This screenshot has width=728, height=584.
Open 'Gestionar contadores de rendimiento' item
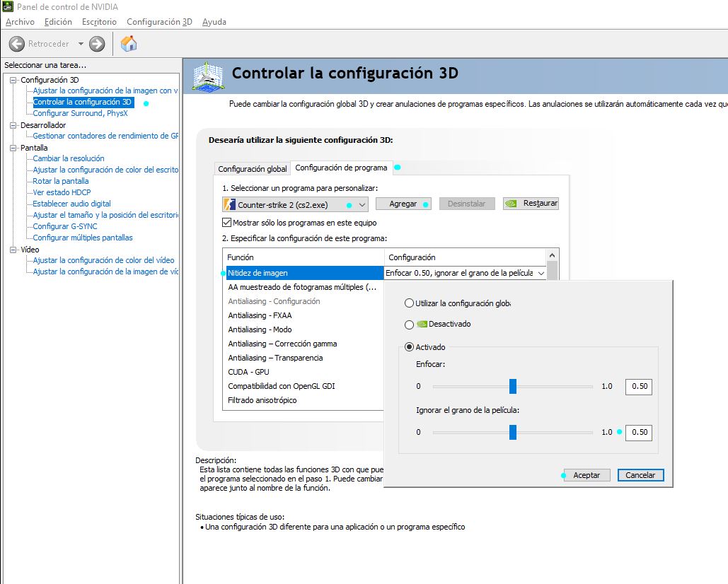(105, 136)
